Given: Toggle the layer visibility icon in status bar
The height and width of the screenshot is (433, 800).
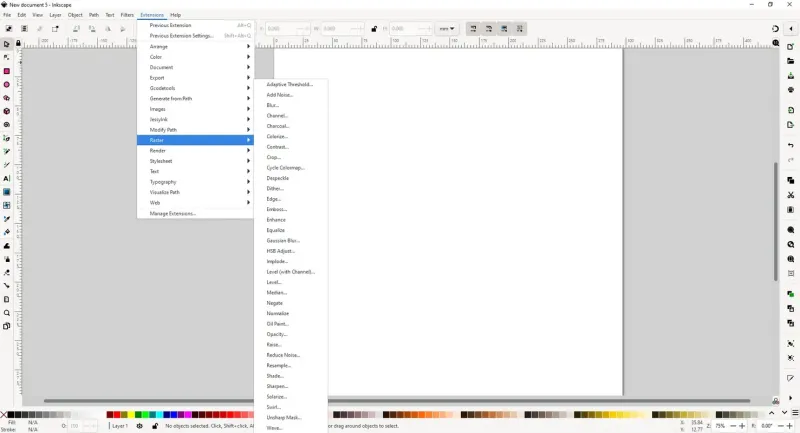Looking at the screenshot, I should coord(139,426).
